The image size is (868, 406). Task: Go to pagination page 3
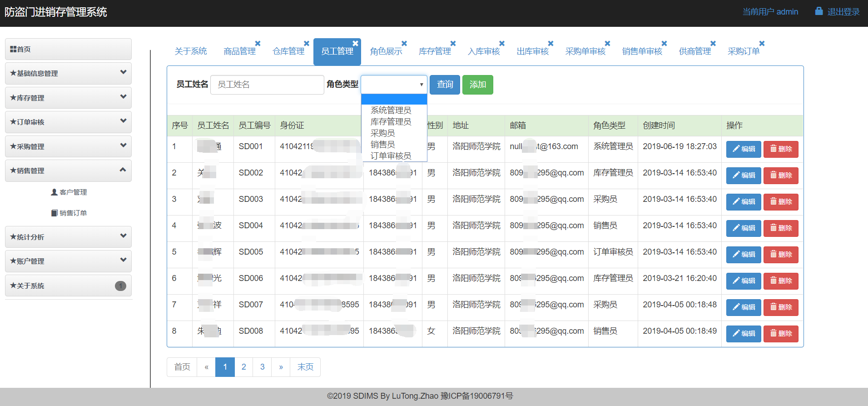(x=263, y=367)
